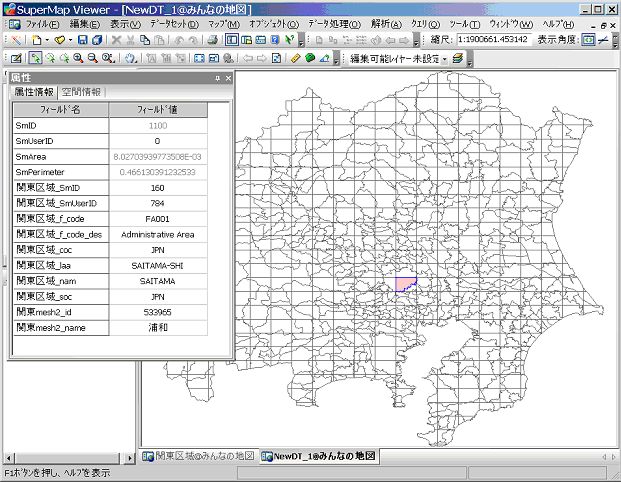
Task: Click the ruler measure distance tool
Action: pos(295,58)
